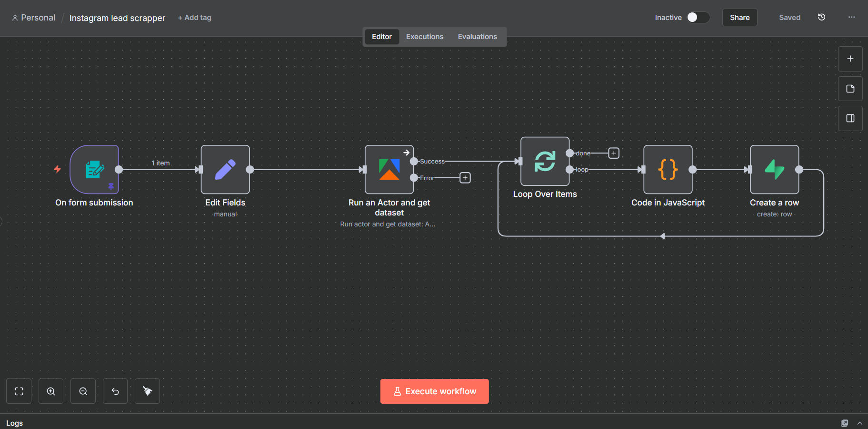Click the Logs panel label

(x=15, y=423)
